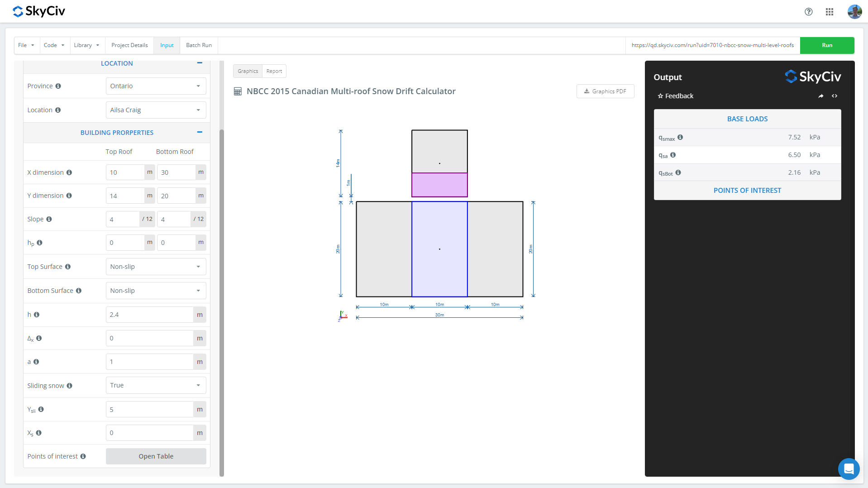
Task: Click info icon beside Sliding snow
Action: (x=69, y=386)
